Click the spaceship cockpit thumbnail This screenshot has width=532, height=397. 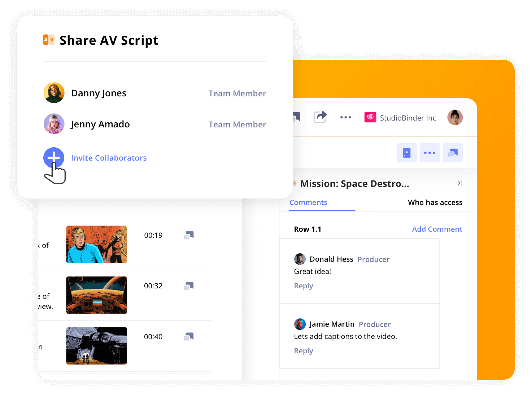tap(96, 295)
